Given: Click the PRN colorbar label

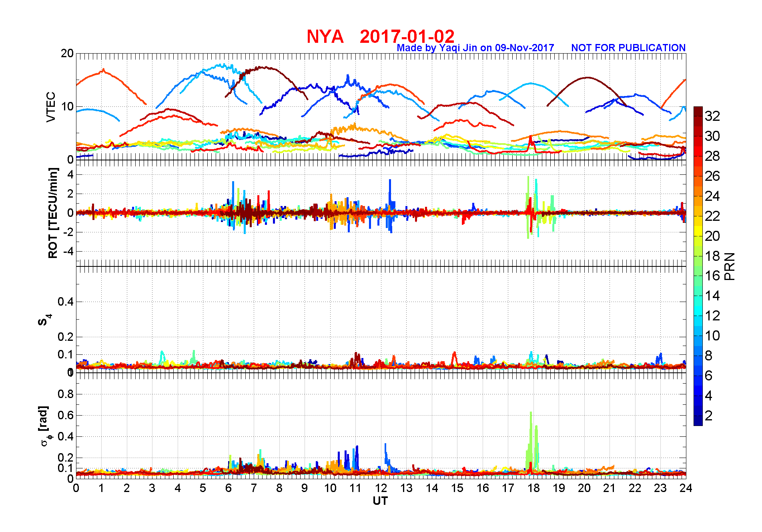Looking at the screenshot, I should coord(730,266).
